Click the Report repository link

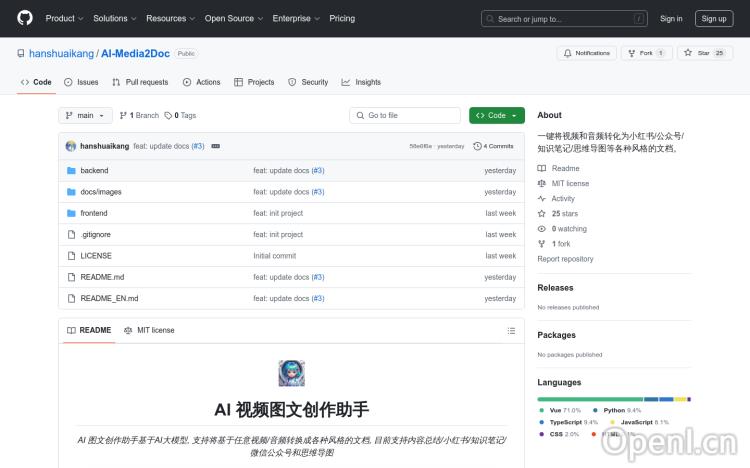pyautogui.click(x=565, y=259)
